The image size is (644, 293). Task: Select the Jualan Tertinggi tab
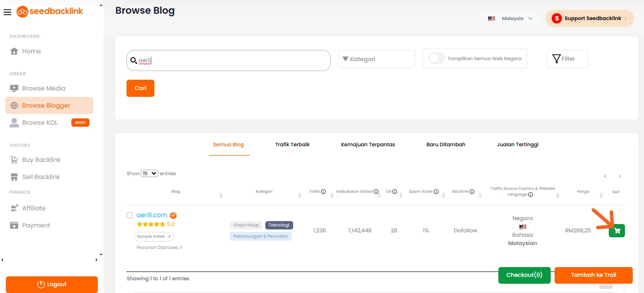click(x=517, y=145)
